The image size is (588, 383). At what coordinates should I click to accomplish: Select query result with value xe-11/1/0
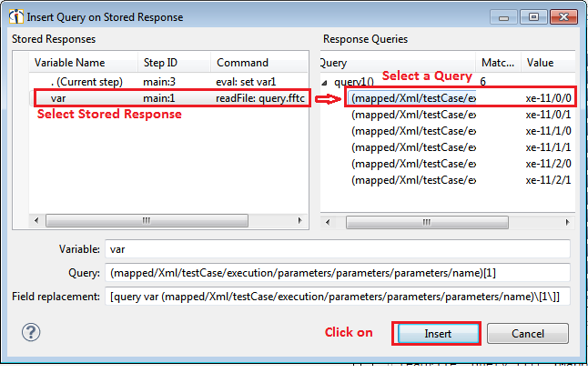tap(414, 130)
